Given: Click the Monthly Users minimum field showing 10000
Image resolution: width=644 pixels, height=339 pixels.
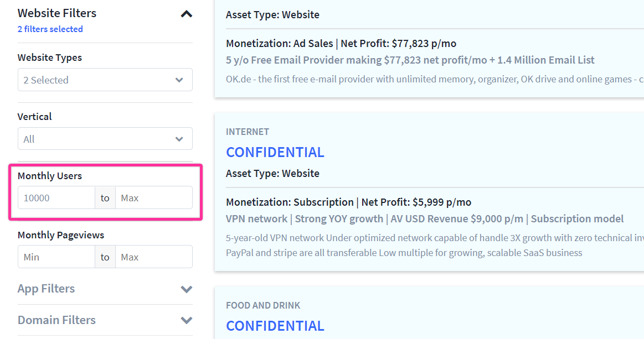Looking at the screenshot, I should point(56,198).
